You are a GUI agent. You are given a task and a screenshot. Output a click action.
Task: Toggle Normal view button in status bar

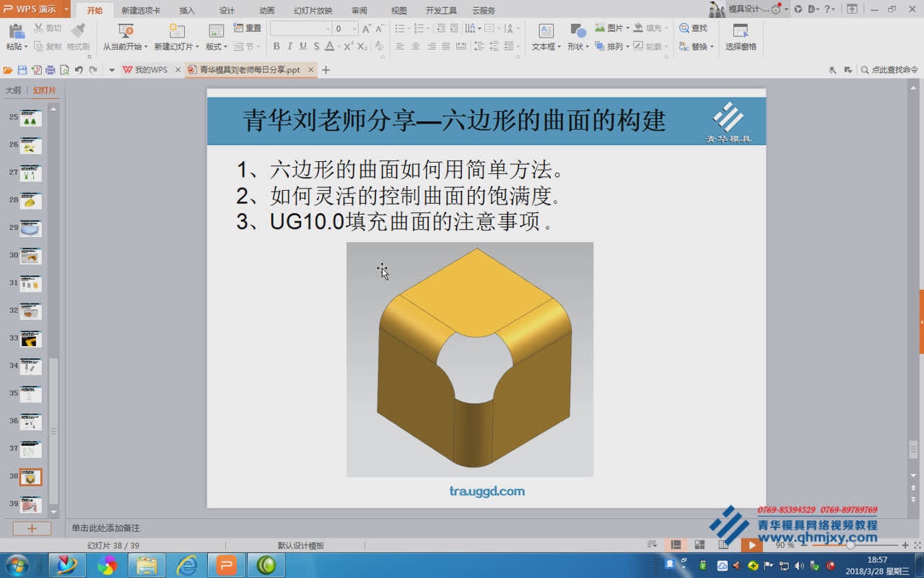676,545
